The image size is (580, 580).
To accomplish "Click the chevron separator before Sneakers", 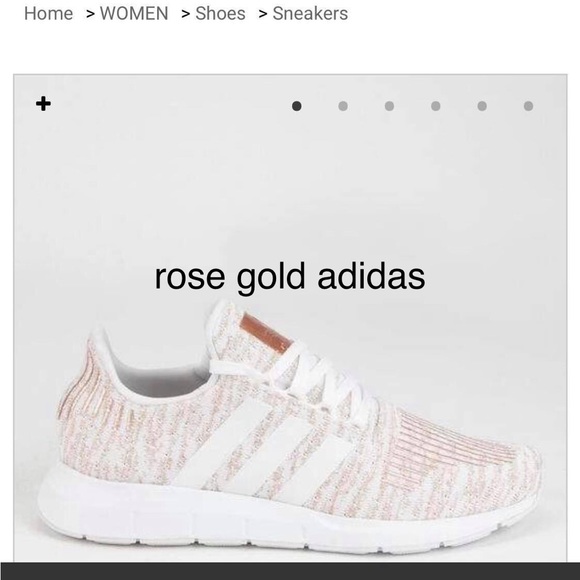I will (x=263, y=14).
